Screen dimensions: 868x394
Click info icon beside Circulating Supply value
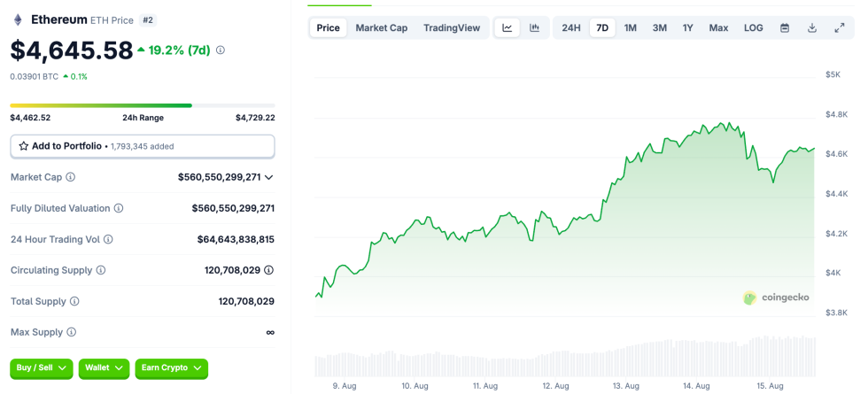(268, 270)
